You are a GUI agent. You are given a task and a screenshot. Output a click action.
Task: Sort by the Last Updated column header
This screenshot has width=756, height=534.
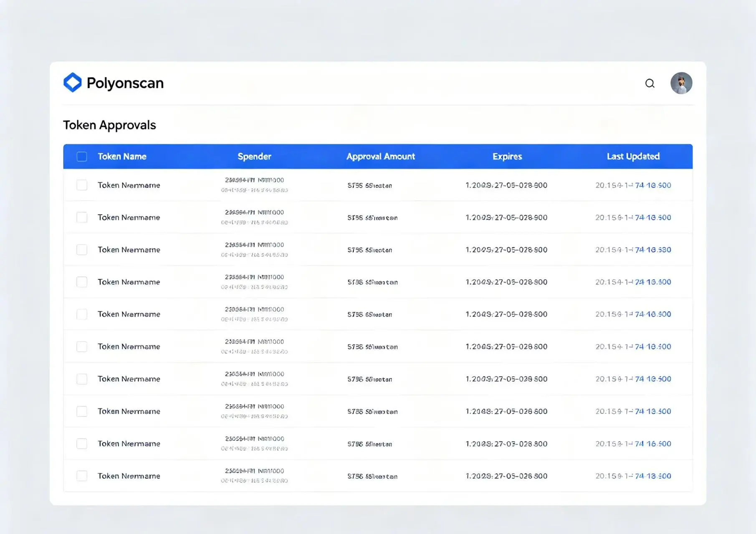click(x=633, y=157)
